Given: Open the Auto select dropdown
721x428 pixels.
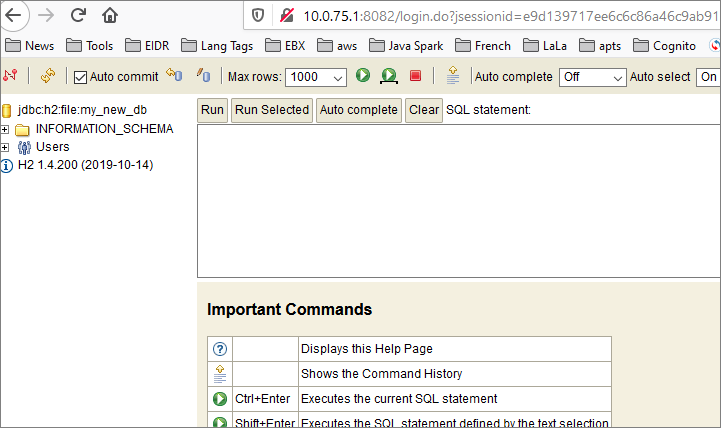Looking at the screenshot, I should pyautogui.click(x=708, y=77).
